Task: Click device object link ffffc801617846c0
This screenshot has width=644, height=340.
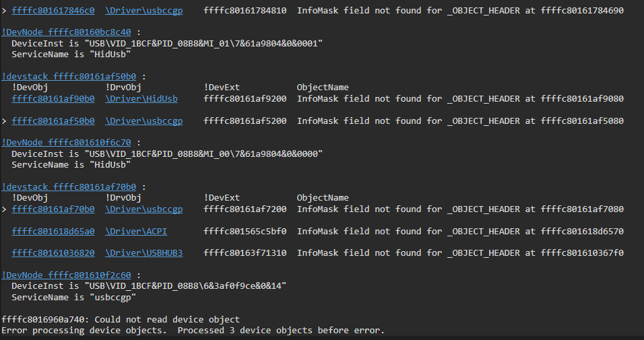Action: (x=53, y=11)
